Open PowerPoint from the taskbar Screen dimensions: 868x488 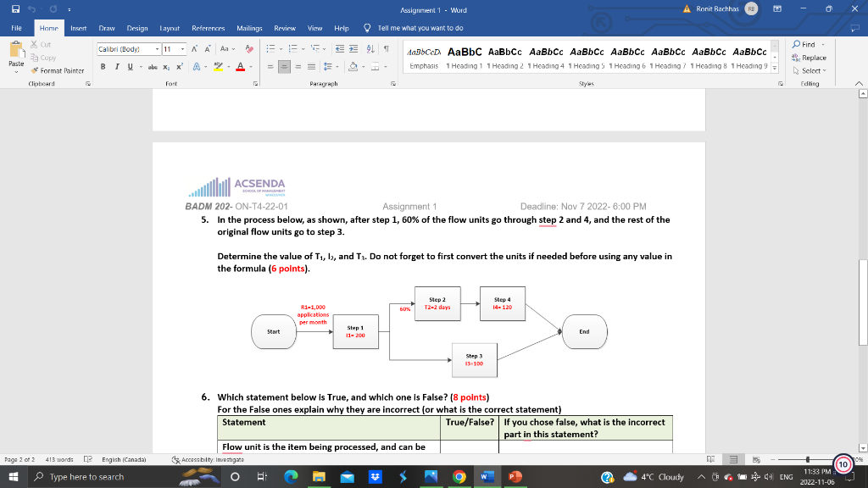pos(515,476)
